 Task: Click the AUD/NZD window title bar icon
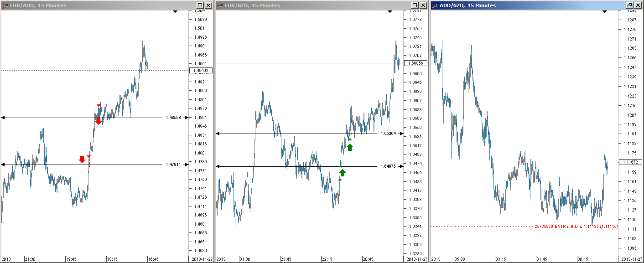click(x=435, y=5)
